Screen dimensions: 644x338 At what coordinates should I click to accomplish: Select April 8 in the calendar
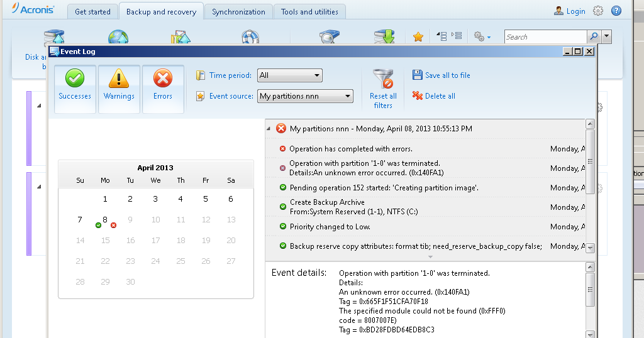[105, 220]
